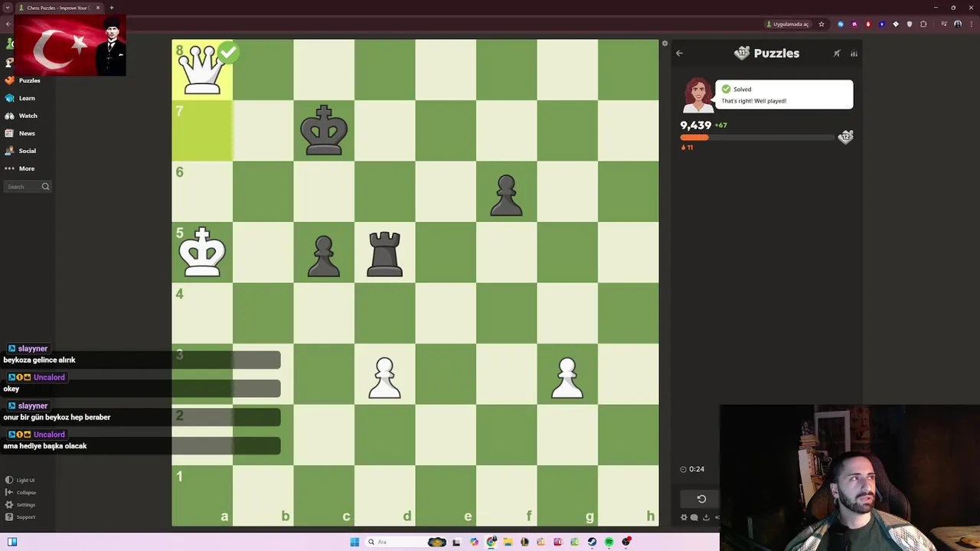
Task: Open News in the left sidebar
Action: [20, 133]
